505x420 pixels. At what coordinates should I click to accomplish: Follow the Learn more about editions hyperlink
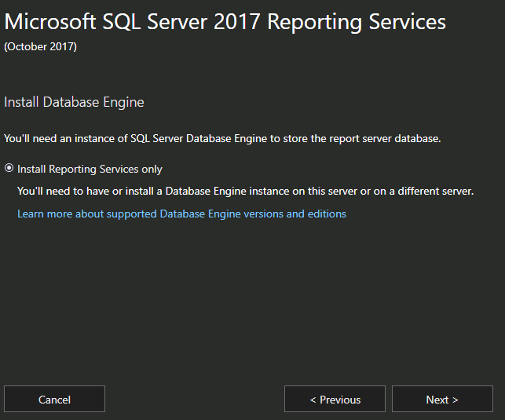(181, 214)
